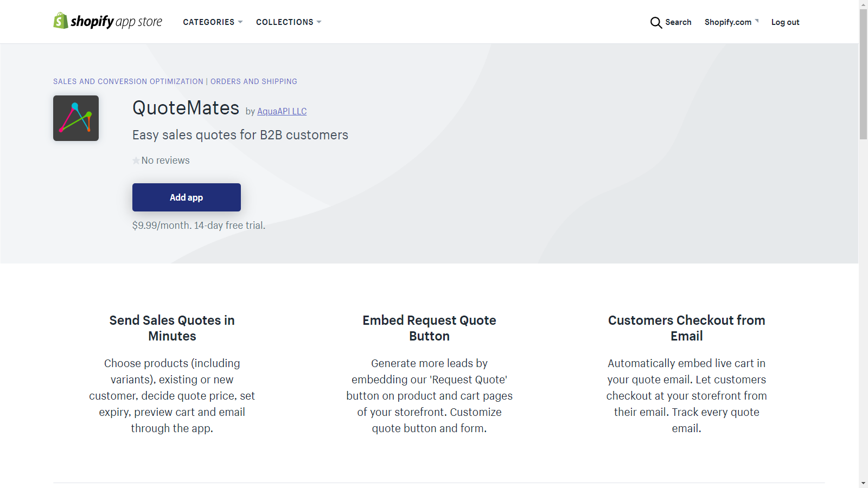Image resolution: width=868 pixels, height=488 pixels.
Task: Click 'Easy sales quotes for B2B customers' tagline
Action: (240, 135)
